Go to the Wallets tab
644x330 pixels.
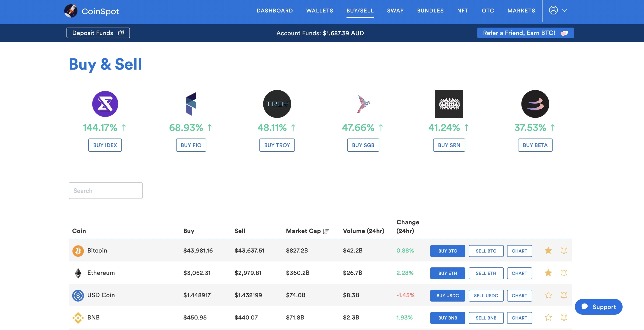(x=320, y=11)
